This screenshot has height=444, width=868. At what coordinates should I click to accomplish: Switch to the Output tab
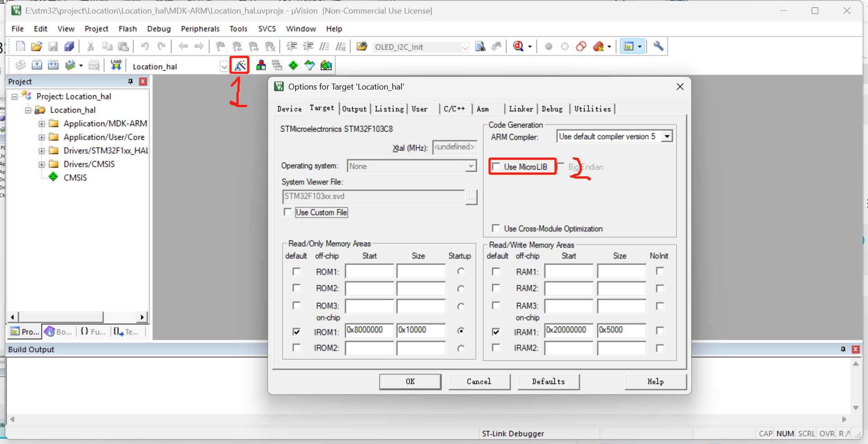(354, 109)
